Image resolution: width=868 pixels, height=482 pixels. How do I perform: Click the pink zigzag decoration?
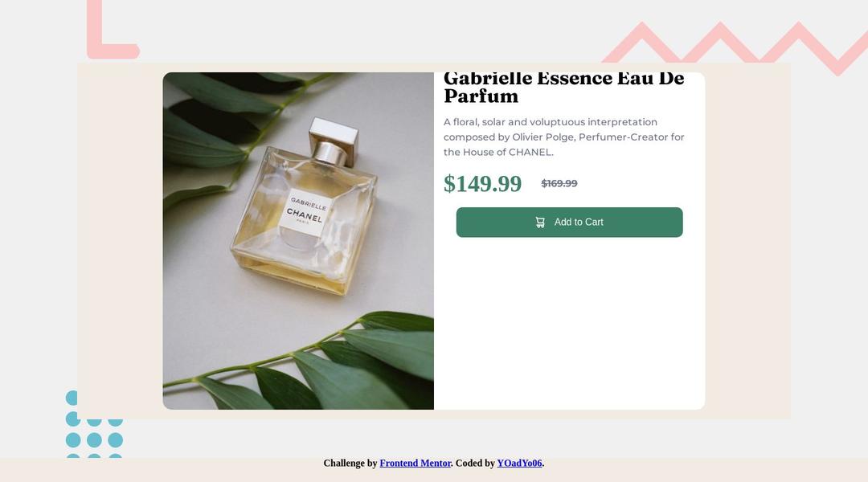tap(736, 47)
